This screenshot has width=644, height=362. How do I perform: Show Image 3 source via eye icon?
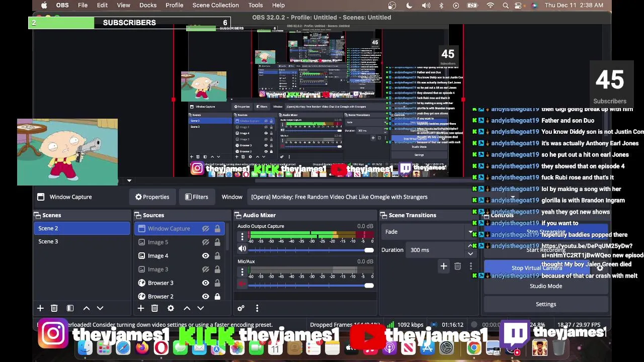click(x=206, y=269)
